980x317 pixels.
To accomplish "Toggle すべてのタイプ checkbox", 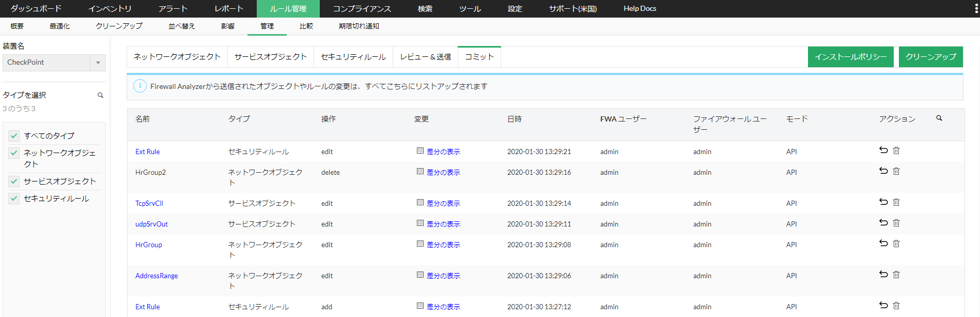I will click(x=14, y=136).
